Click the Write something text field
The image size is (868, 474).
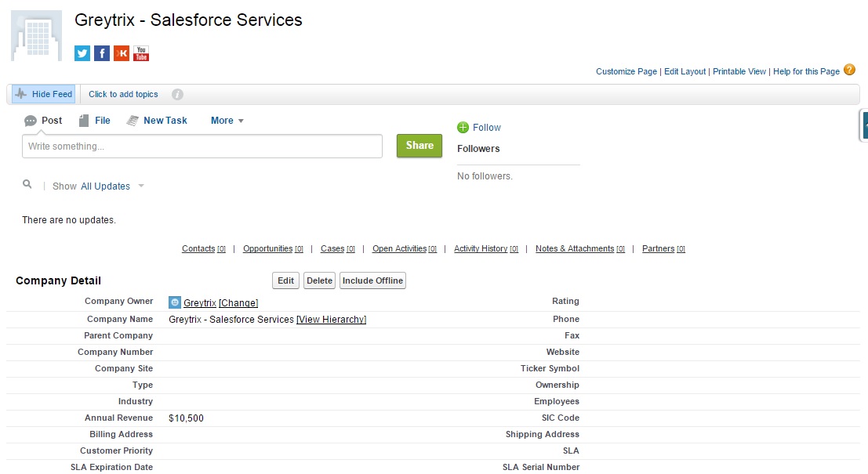point(202,146)
